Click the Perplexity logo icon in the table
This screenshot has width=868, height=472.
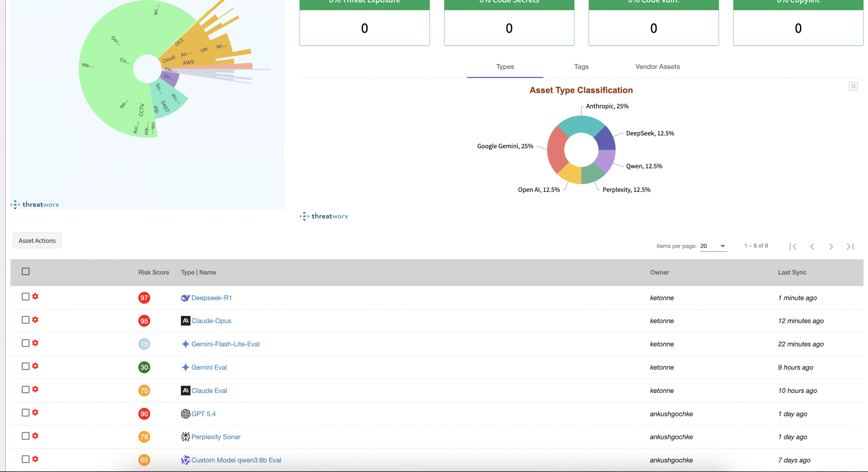(x=185, y=437)
